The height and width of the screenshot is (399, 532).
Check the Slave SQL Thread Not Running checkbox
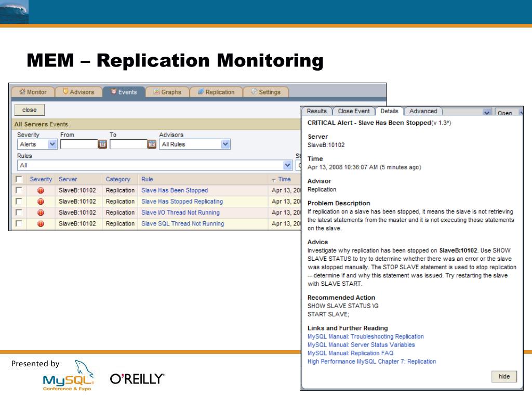pos(19,223)
